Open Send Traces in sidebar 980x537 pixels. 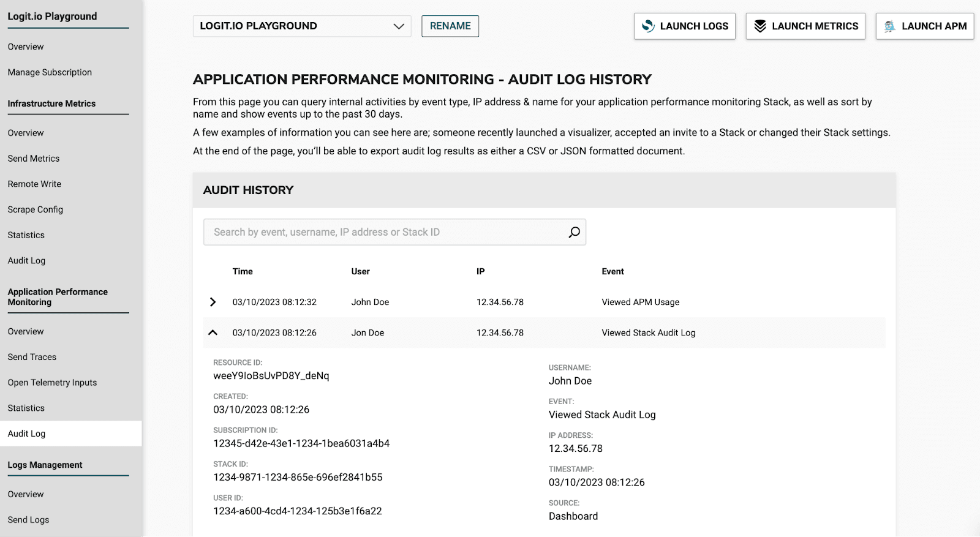pyautogui.click(x=32, y=357)
